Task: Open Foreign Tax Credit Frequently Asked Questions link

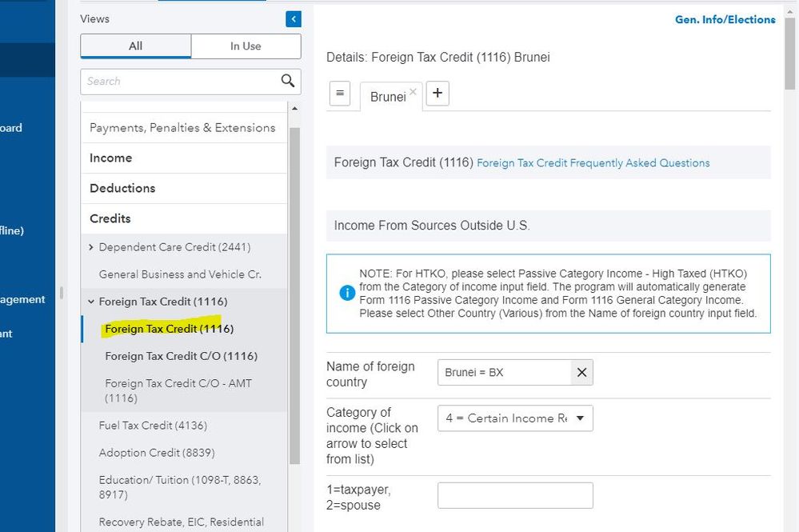Action: pyautogui.click(x=593, y=163)
